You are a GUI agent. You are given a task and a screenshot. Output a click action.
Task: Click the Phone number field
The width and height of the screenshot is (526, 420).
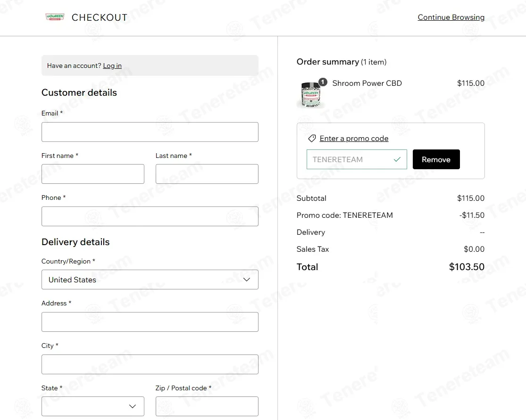point(150,216)
